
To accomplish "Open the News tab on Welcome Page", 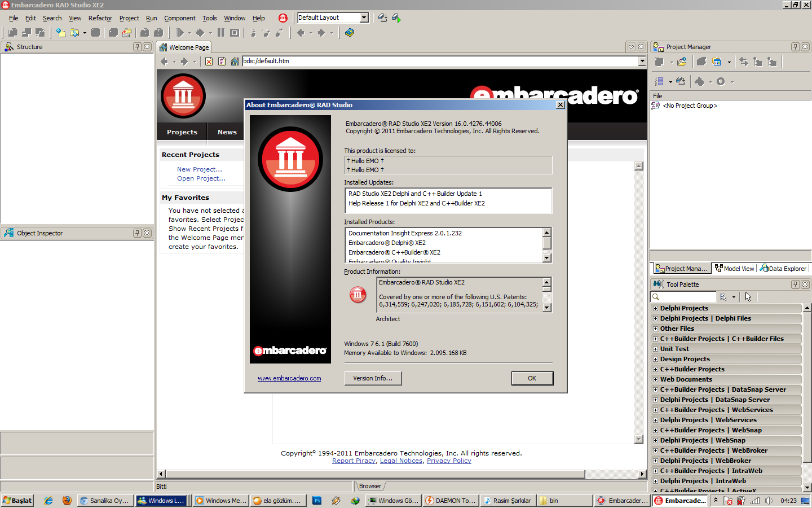I will (x=227, y=132).
